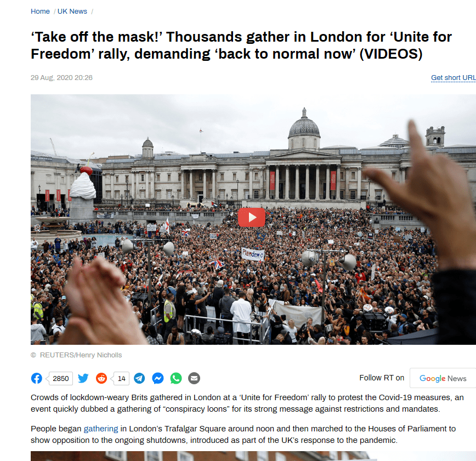Go to Home breadcrumb
The width and height of the screenshot is (476, 461).
pyautogui.click(x=40, y=11)
